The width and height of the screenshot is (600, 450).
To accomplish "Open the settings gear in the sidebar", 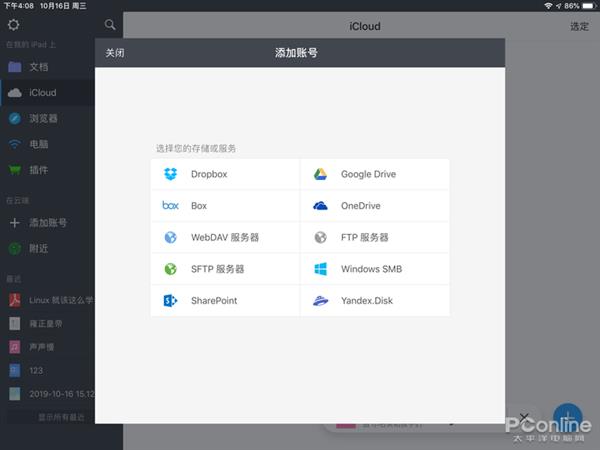I will (13, 25).
